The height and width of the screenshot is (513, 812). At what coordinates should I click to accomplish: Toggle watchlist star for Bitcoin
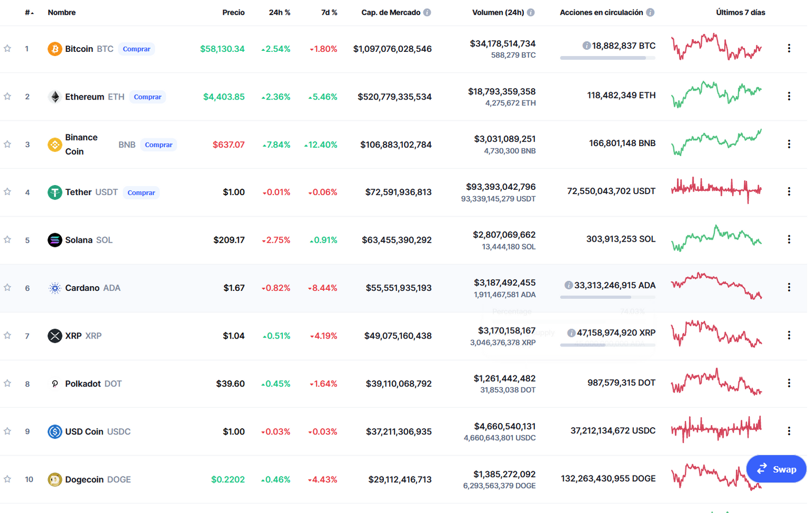[7, 49]
